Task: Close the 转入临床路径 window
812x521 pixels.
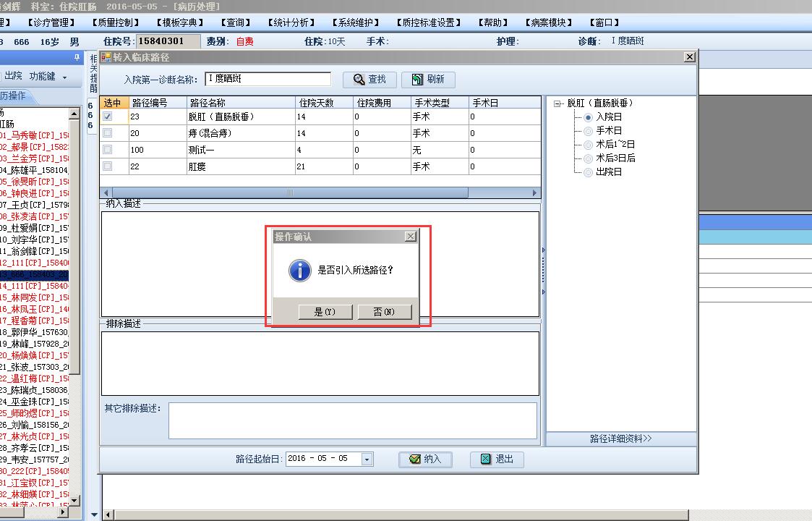Action: 690,57
